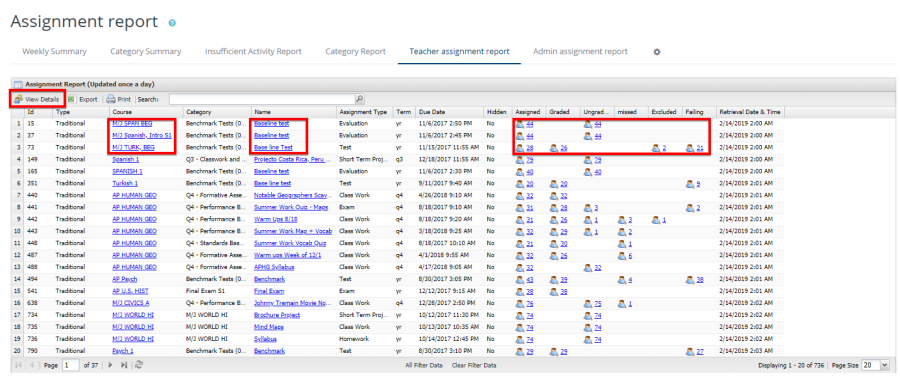
Task: Sort by Retrieval Date & Time header
Action: click(x=750, y=112)
